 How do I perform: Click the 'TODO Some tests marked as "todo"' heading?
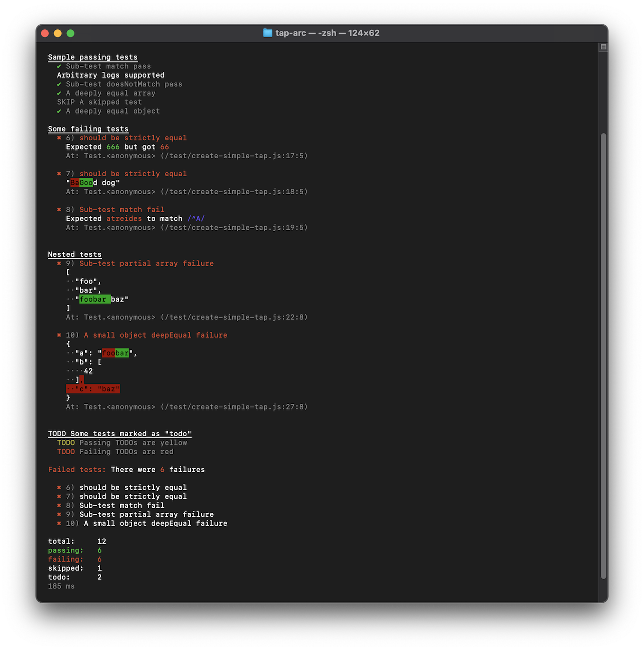coord(119,434)
